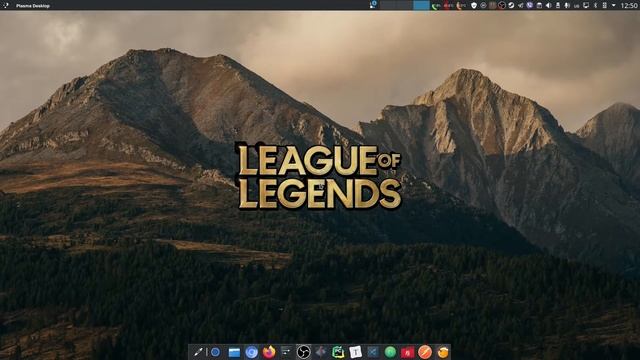The height and width of the screenshot is (360, 640).
Task: Open the Steam tray icon
Action: pos(511,5)
